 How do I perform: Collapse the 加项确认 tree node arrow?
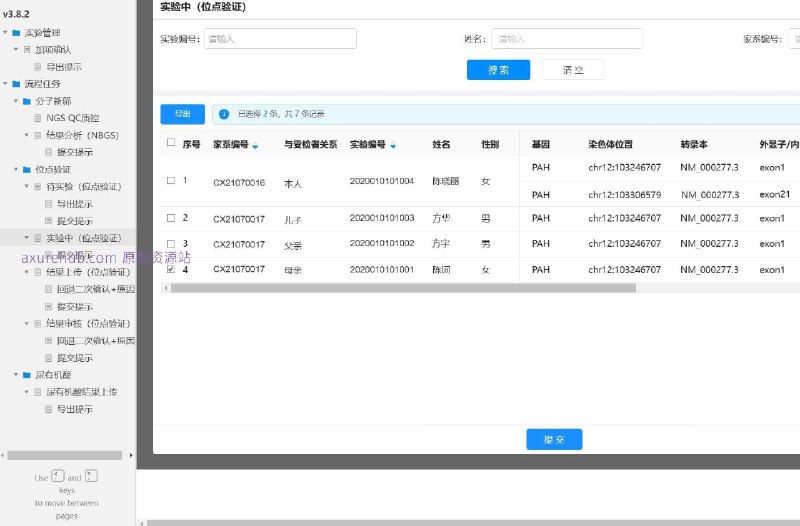[16, 49]
